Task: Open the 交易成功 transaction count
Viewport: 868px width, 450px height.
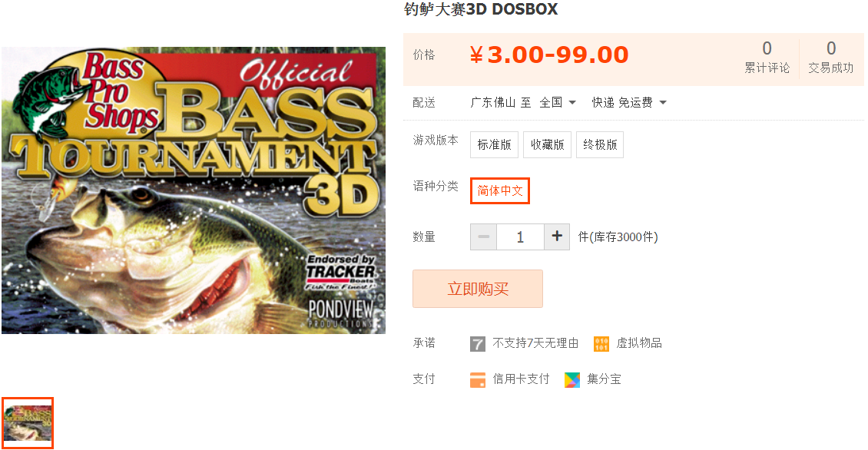Action: pyautogui.click(x=831, y=57)
